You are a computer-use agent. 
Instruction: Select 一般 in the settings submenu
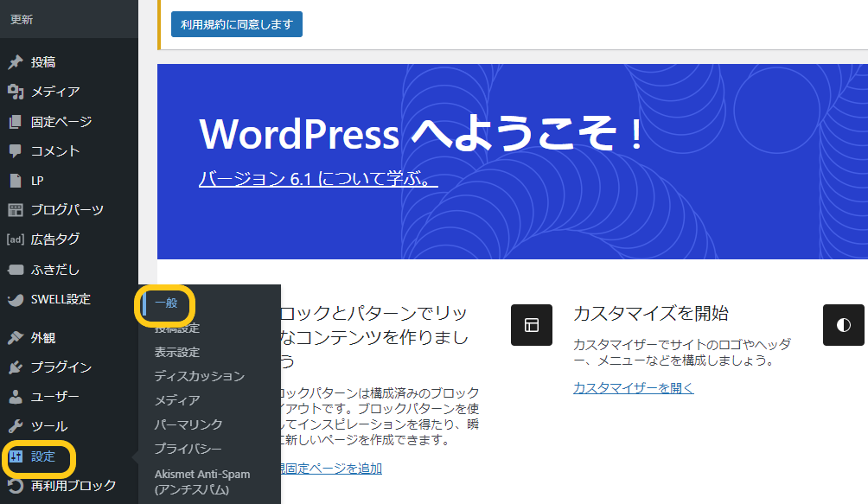coord(166,303)
